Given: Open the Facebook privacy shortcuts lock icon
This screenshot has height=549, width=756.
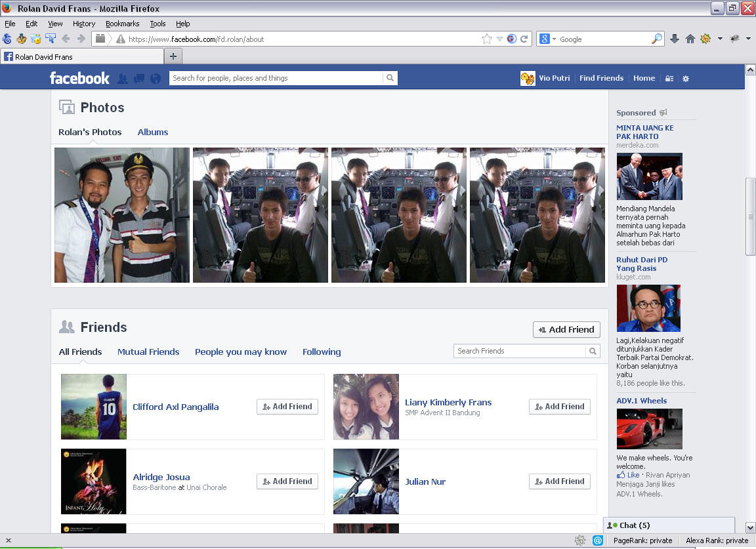Looking at the screenshot, I should [669, 79].
